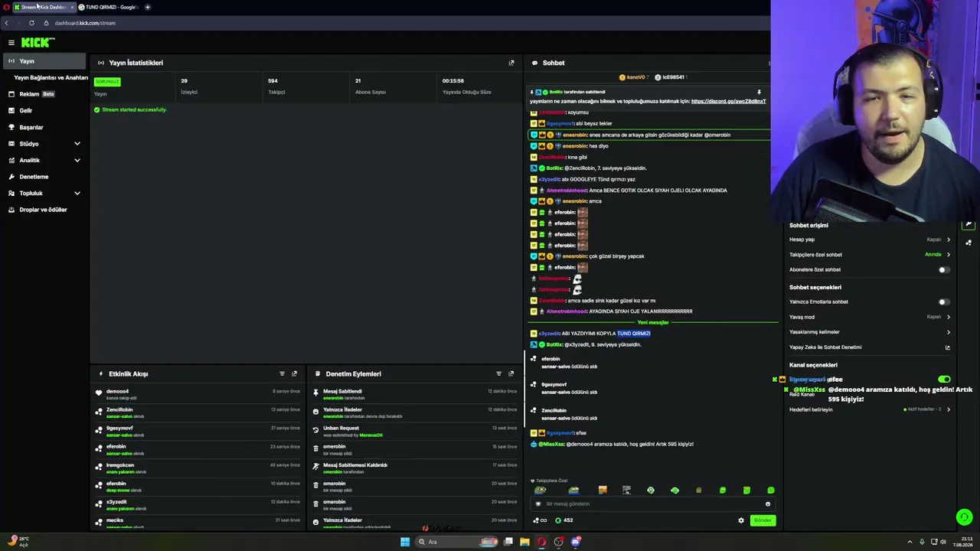Open Yasaklanmış kelimeler settings
Viewport: 980px width, 551px height.
pyautogui.click(x=870, y=332)
